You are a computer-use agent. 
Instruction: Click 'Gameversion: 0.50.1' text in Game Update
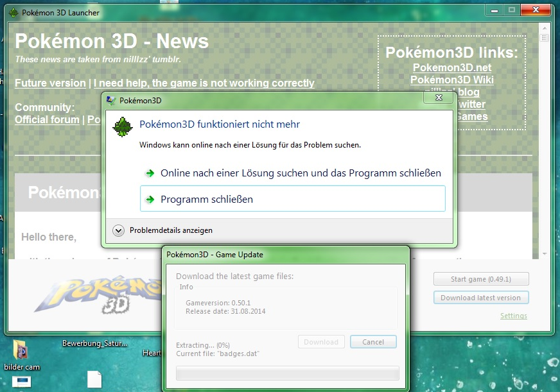tap(218, 303)
